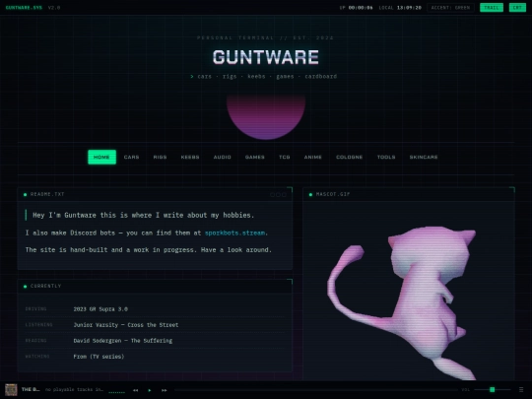Click the GUNTWARE.SYS logo

click(x=24, y=8)
